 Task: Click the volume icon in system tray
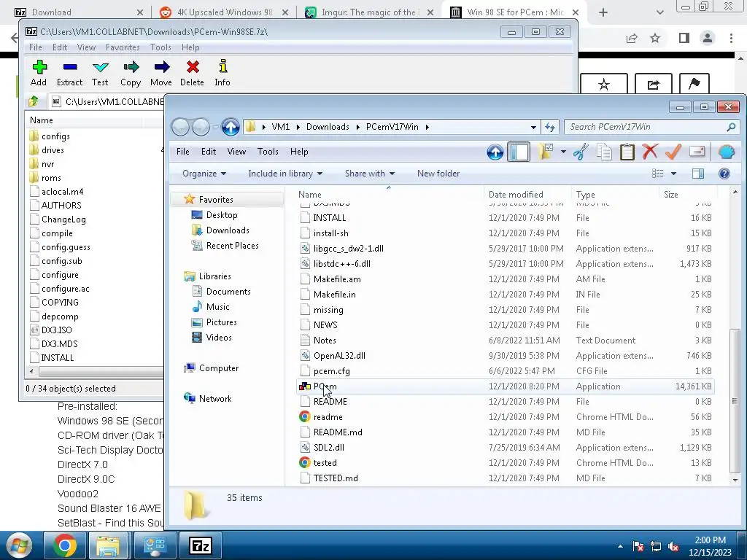673,546
